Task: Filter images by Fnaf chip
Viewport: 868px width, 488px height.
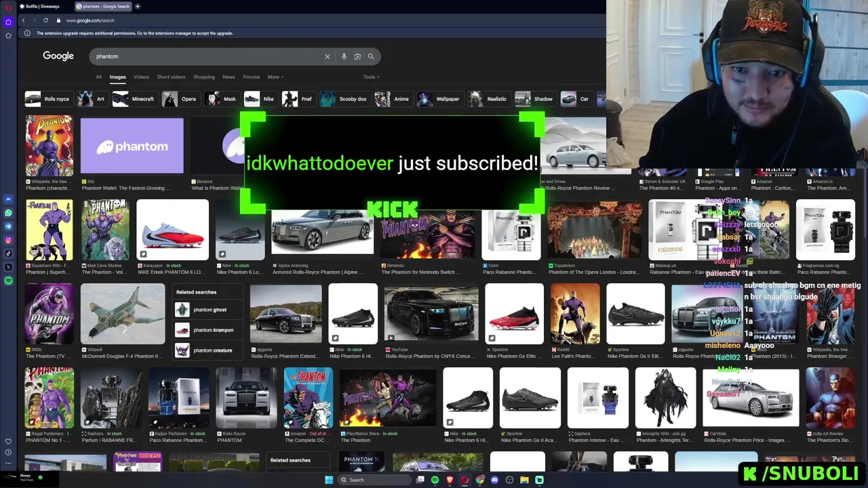Action: 298,99
